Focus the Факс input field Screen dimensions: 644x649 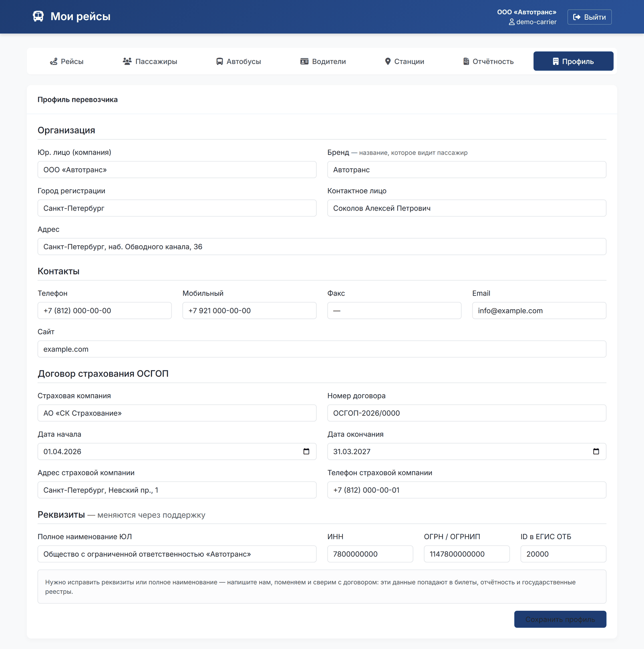[x=394, y=311]
